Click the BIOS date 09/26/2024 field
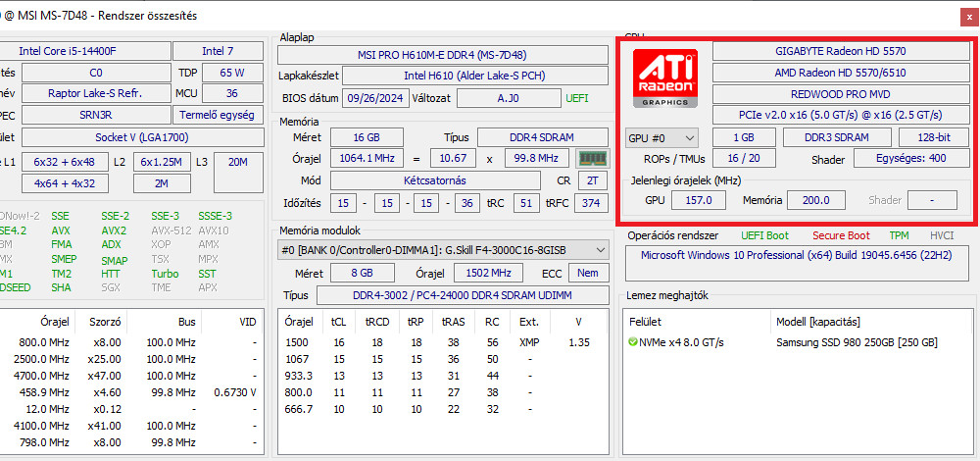980x461 pixels. 369,98
